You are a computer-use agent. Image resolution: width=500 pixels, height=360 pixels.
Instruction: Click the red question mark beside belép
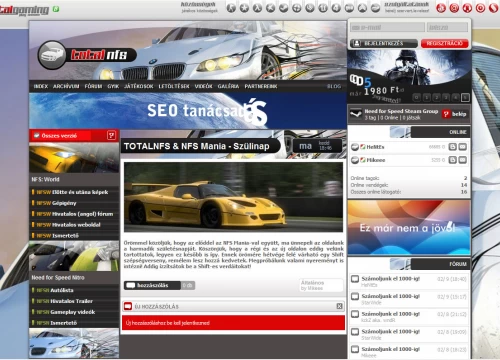click(x=446, y=114)
